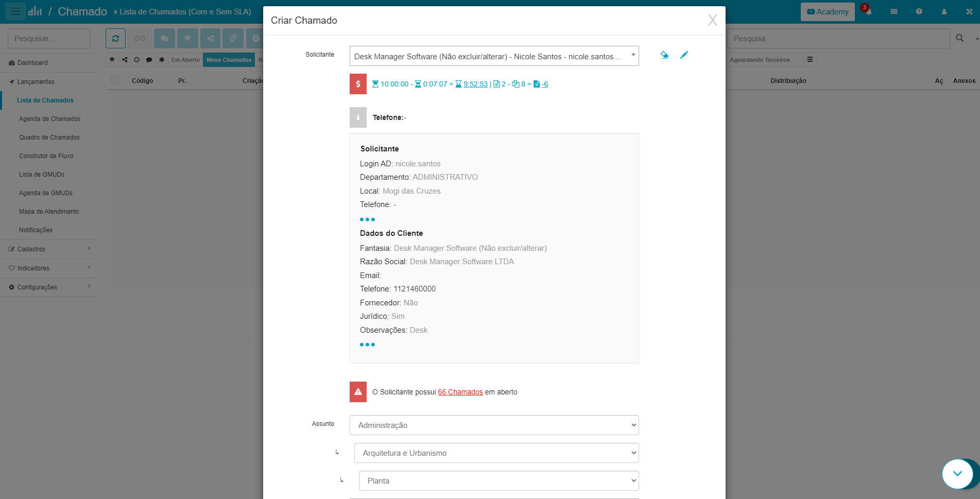Expand the Configurações sidebar menu
Screen dimensions: 980x499
pos(49,287)
